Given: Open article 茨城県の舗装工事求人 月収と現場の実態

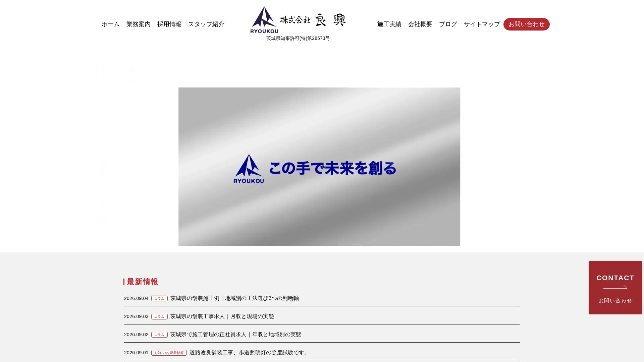Looking at the screenshot, I should (222, 316).
